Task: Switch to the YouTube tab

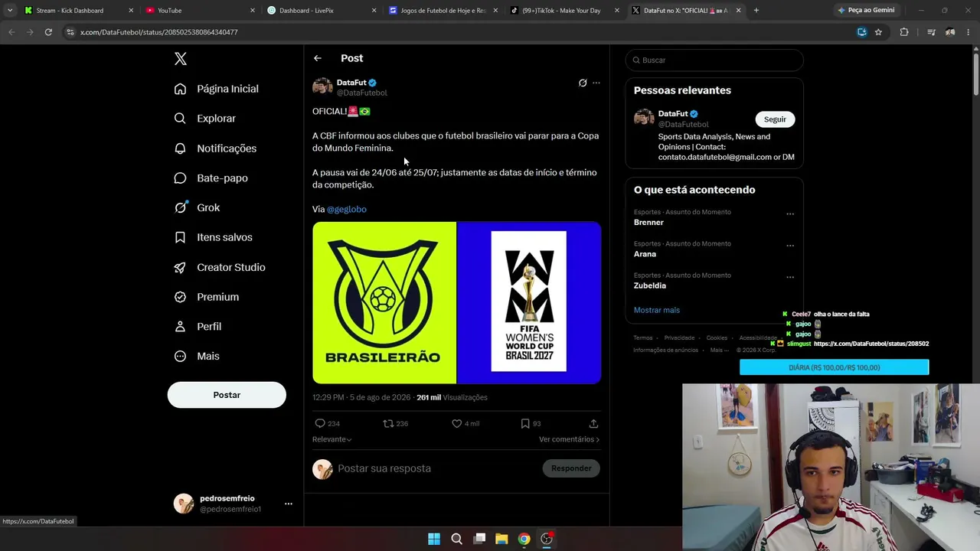Action: coord(199,11)
